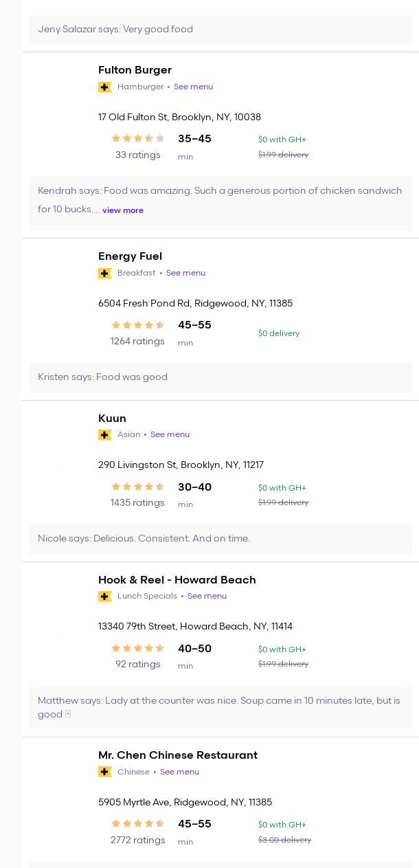View the menu for Kuun
The image size is (419, 868).
[x=170, y=435]
